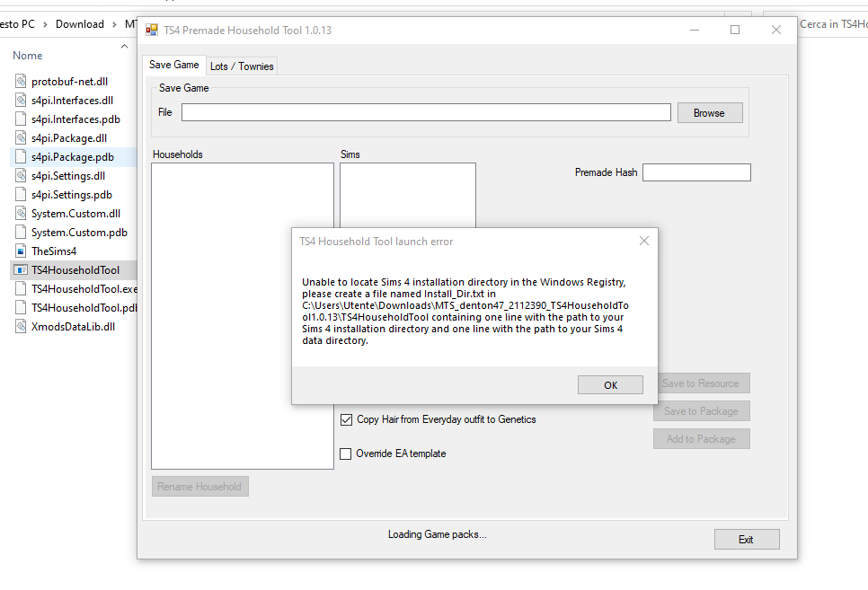This screenshot has width=868, height=590.
Task: Click the TS4HouseholdTool.exe config file icon
Action: pos(21,289)
